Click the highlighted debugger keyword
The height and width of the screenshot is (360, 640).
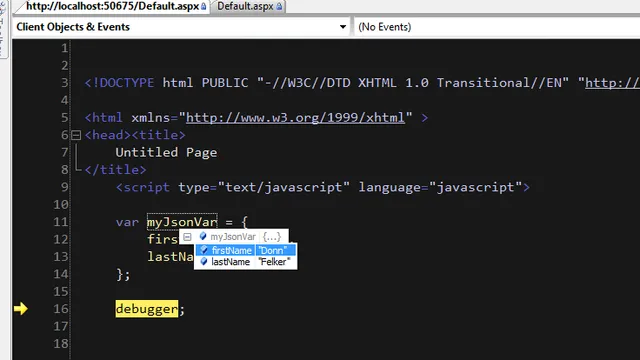(x=147, y=309)
